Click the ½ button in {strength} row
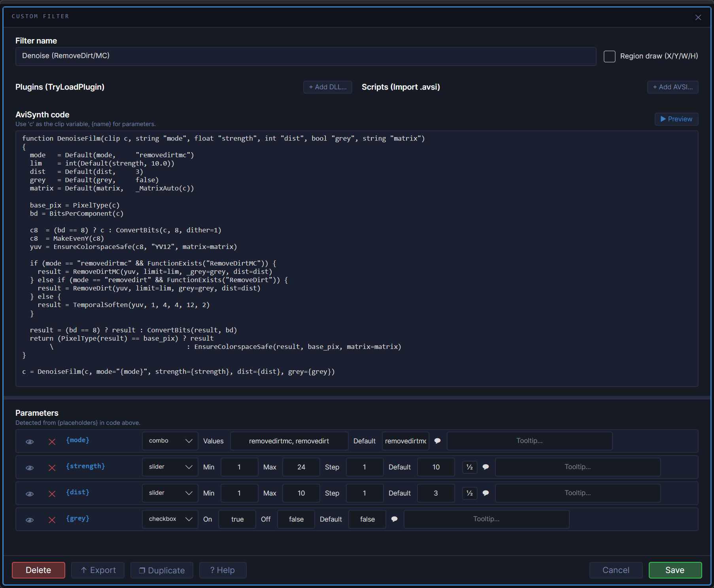714x588 pixels. pyautogui.click(x=469, y=467)
